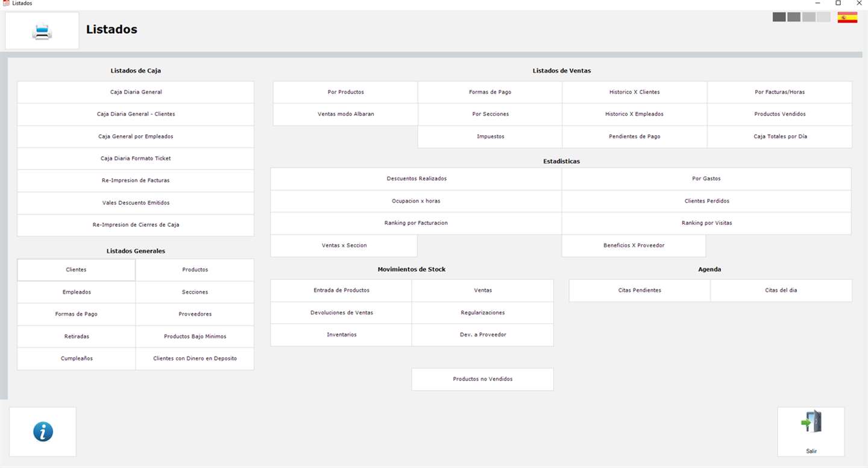Select the Spanish flag language icon
The width and height of the screenshot is (868, 468).
tap(848, 17)
